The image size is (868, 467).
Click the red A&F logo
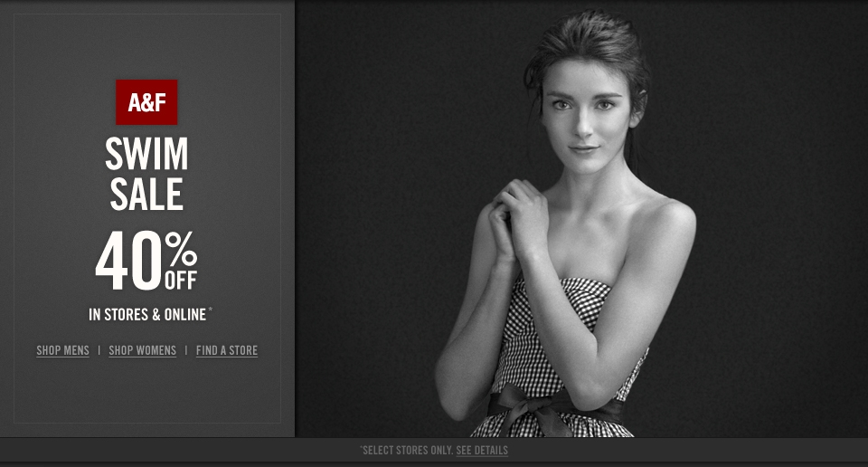click(x=146, y=102)
